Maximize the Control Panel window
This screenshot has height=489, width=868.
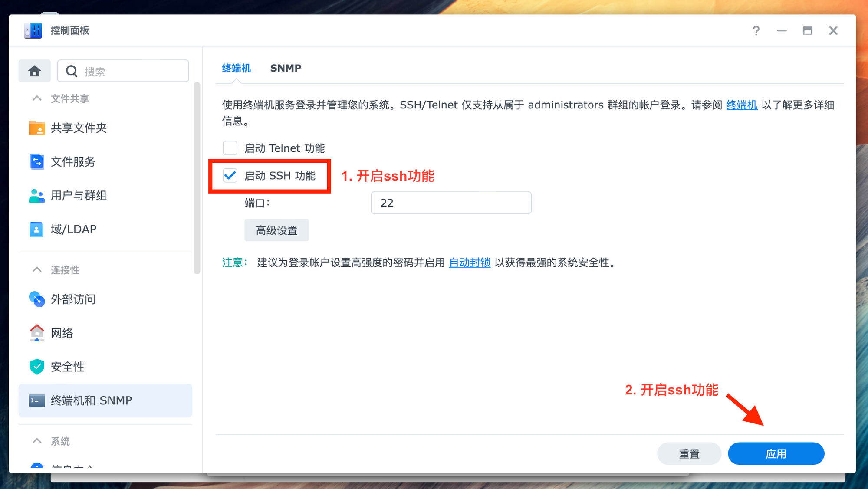point(807,30)
